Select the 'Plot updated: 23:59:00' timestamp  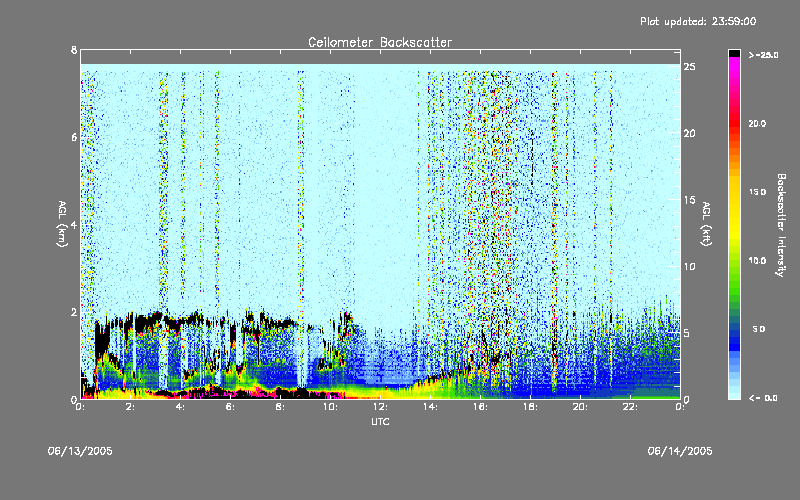click(698, 21)
